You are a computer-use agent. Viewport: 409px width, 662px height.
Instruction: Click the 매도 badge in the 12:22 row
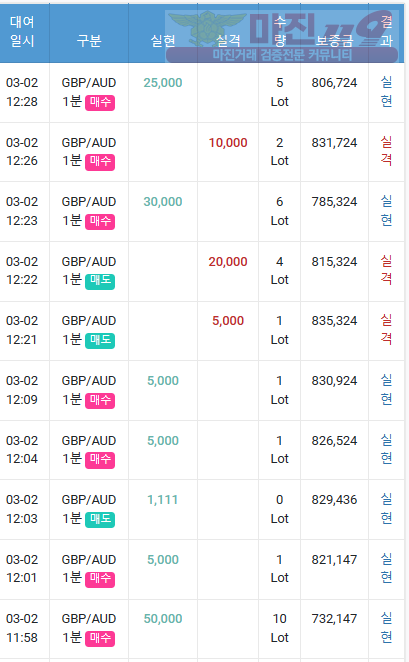click(x=100, y=282)
